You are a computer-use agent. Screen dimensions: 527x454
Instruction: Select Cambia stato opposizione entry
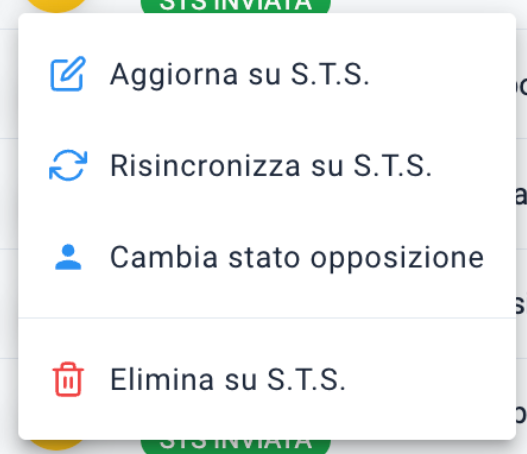point(267,257)
